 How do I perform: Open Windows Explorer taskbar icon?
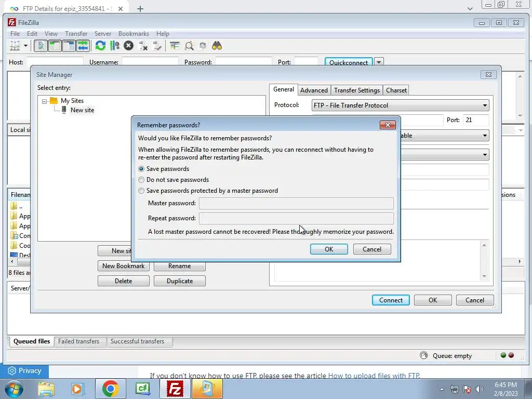46,389
